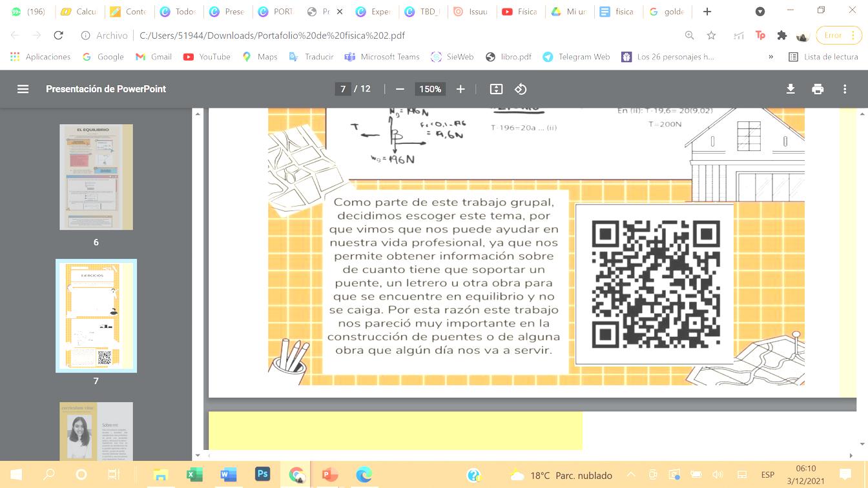Switch to the Exper tab
Image resolution: width=868 pixels, height=488 pixels.
point(373,12)
